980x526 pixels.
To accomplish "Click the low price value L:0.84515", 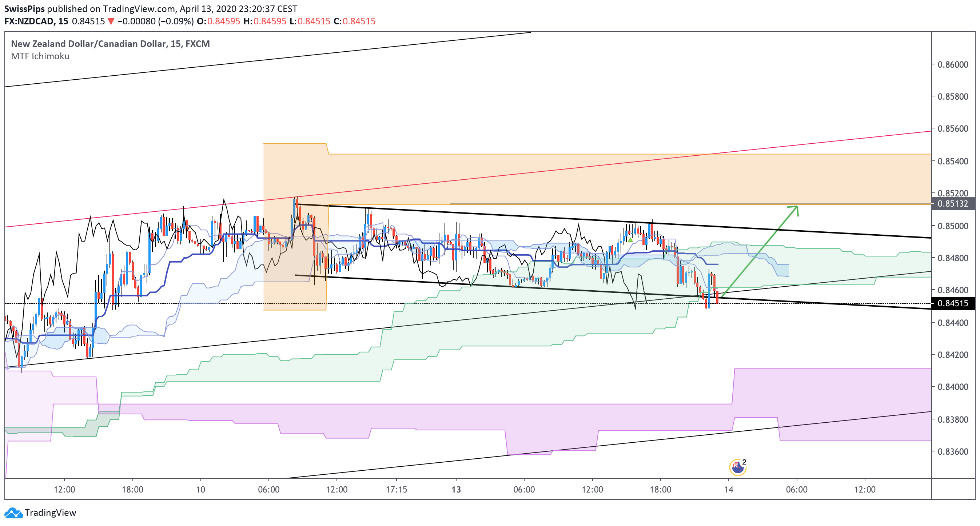I will pyautogui.click(x=310, y=21).
